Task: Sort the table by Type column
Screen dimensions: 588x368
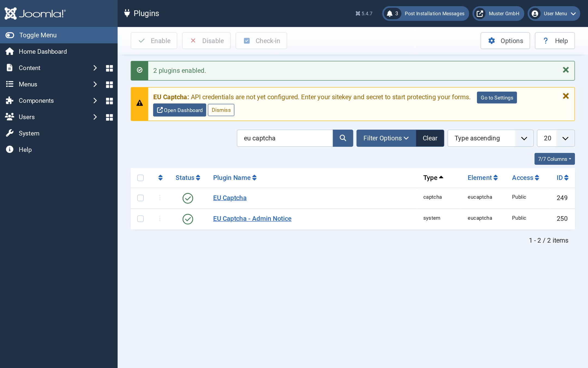Action: pyautogui.click(x=433, y=178)
